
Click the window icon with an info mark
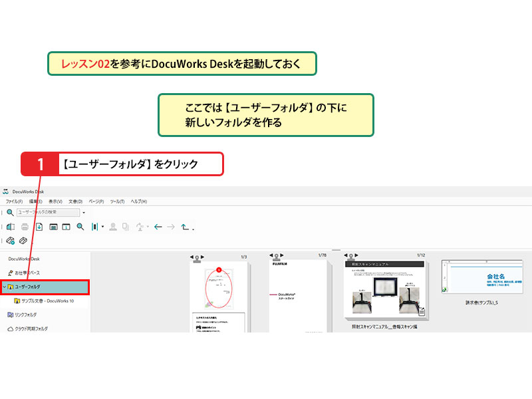66,227
